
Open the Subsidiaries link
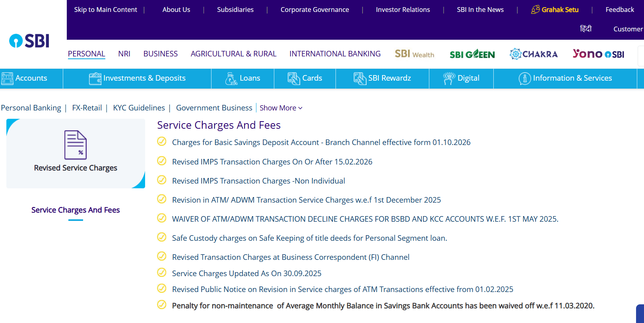(235, 10)
